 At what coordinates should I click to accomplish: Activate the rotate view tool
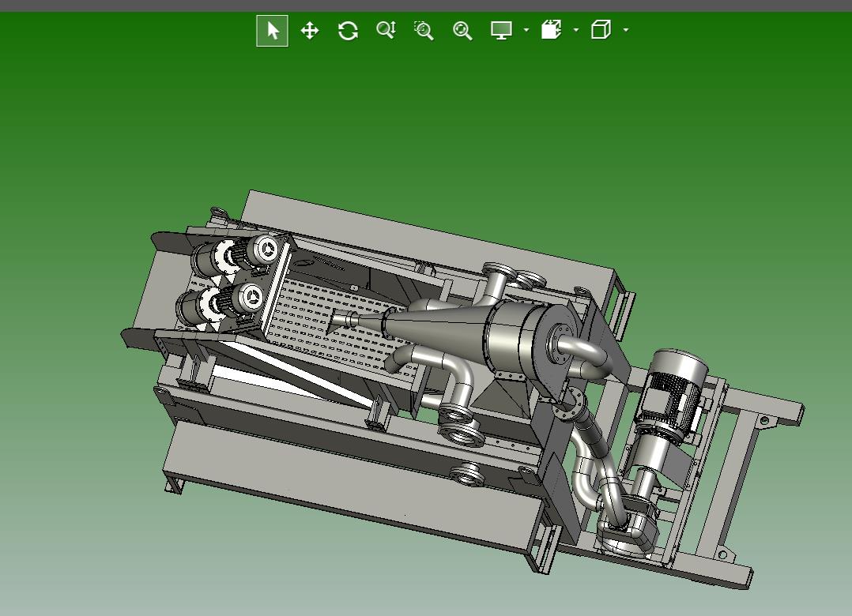348,30
